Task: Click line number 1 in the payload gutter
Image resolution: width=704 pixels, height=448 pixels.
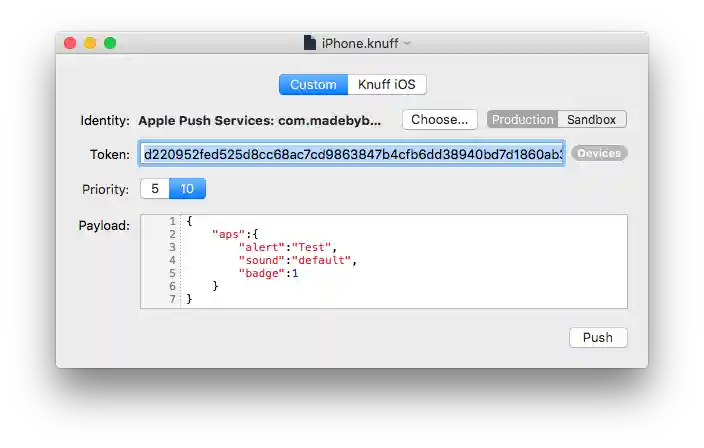Action: pos(172,221)
